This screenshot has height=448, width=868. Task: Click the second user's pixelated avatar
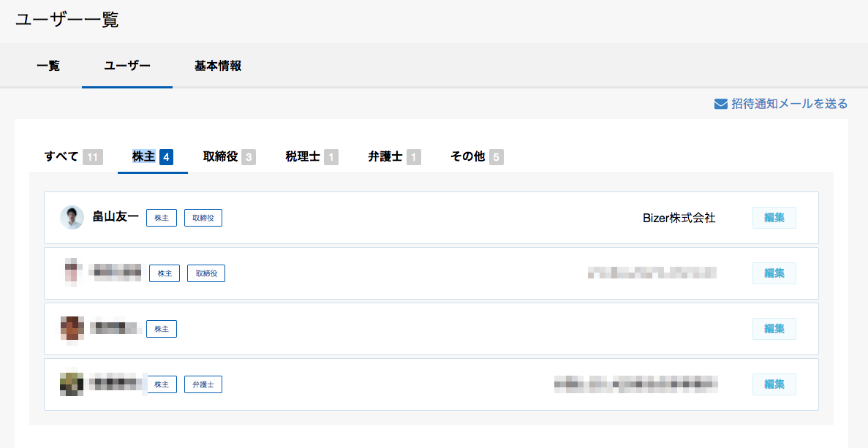point(72,273)
